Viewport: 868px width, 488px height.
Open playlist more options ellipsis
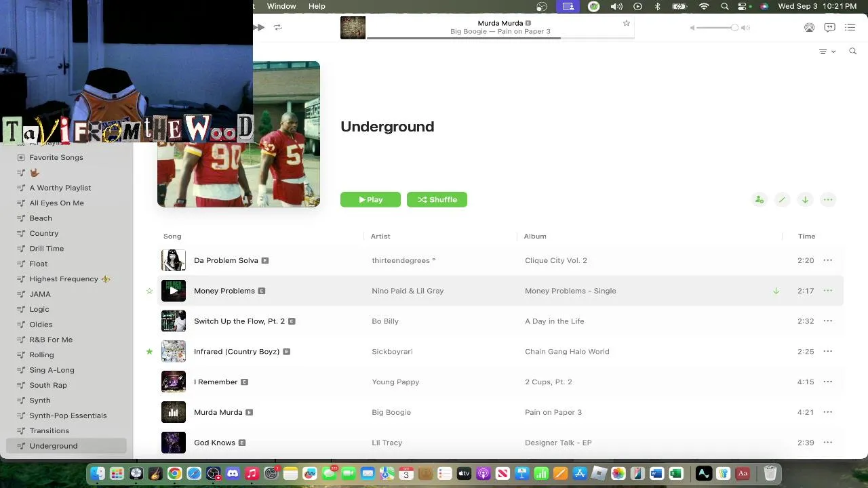828,200
